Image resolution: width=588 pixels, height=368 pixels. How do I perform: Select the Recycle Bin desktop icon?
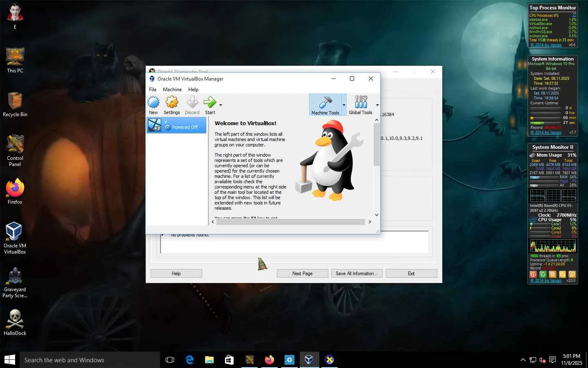(x=15, y=104)
